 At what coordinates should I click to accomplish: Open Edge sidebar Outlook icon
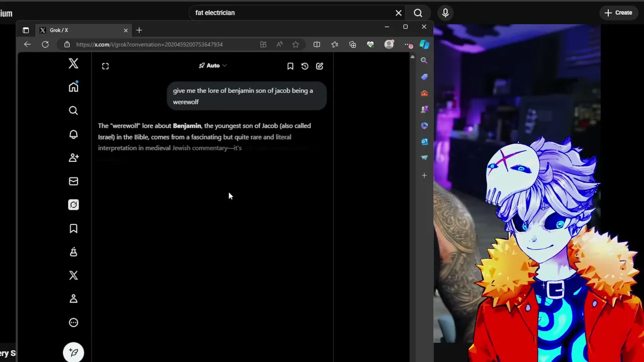coord(424,142)
